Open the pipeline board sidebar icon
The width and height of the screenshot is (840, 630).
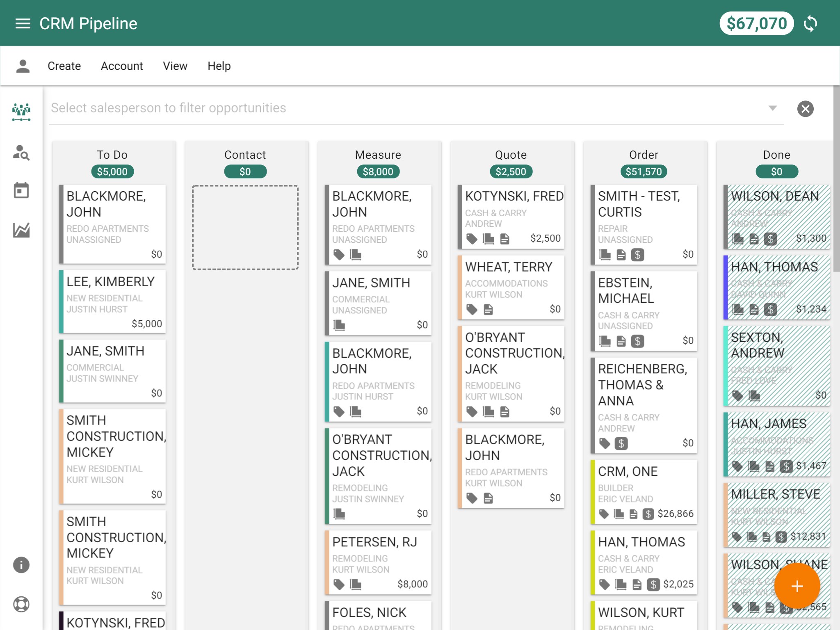21,112
